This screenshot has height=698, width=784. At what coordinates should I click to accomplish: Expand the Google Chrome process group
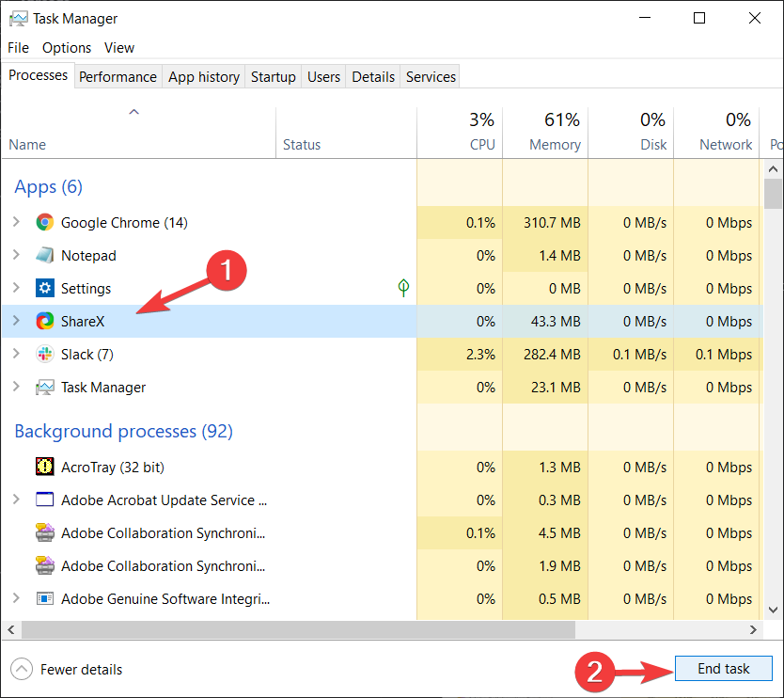point(16,222)
